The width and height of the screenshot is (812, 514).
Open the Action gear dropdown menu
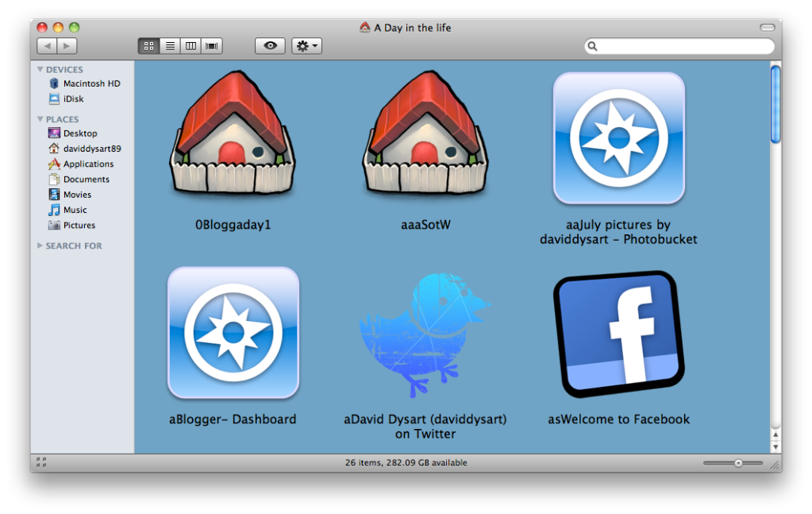coord(306,46)
